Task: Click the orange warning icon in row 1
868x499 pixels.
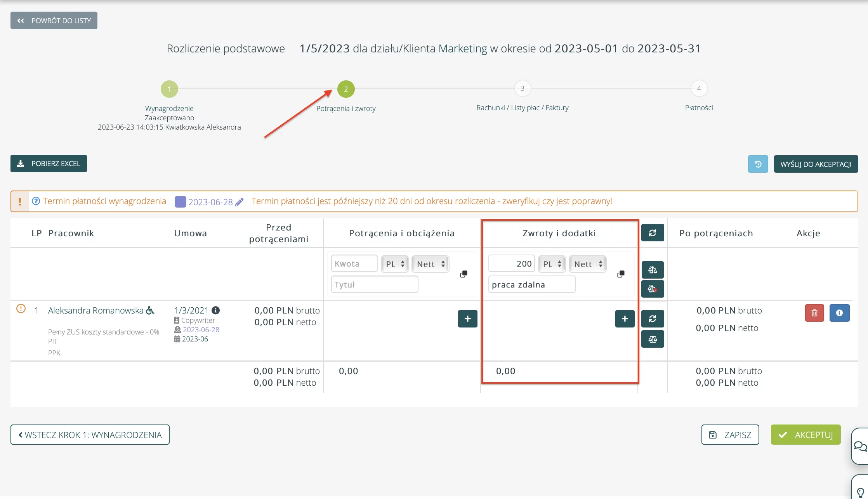Action: (21, 309)
